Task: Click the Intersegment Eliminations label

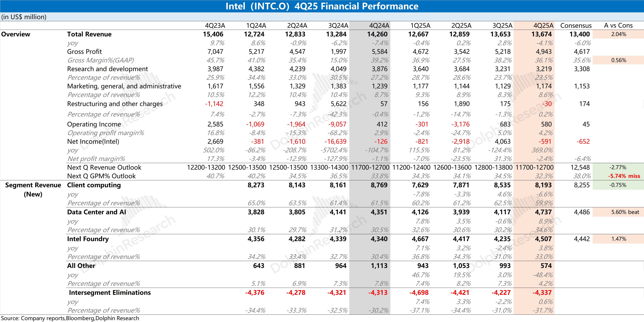Action: (110, 293)
